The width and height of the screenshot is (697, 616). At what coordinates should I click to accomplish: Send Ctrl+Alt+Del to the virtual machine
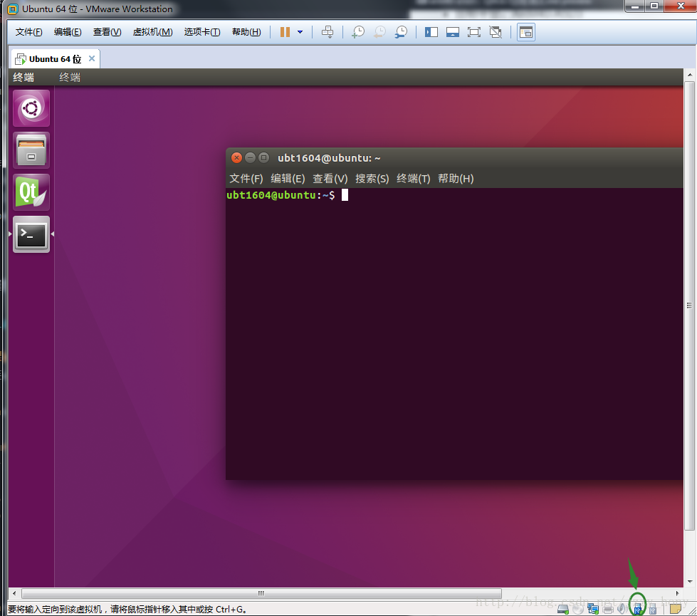327,32
